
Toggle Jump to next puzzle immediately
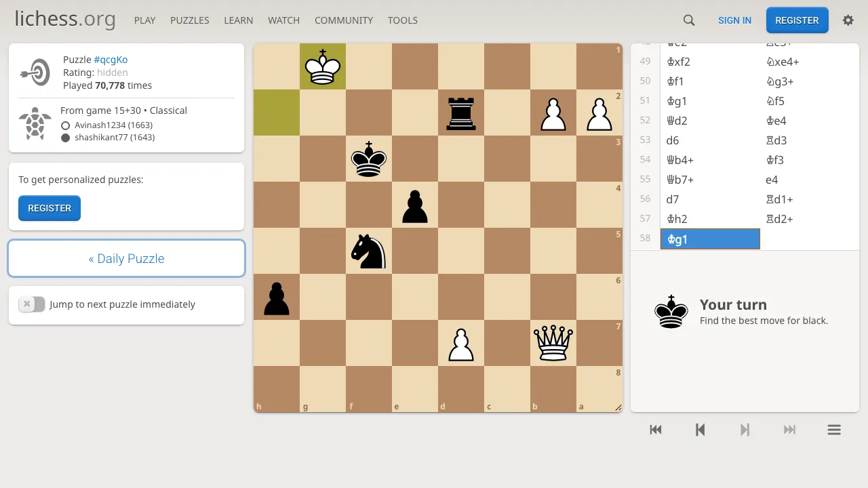tap(32, 304)
